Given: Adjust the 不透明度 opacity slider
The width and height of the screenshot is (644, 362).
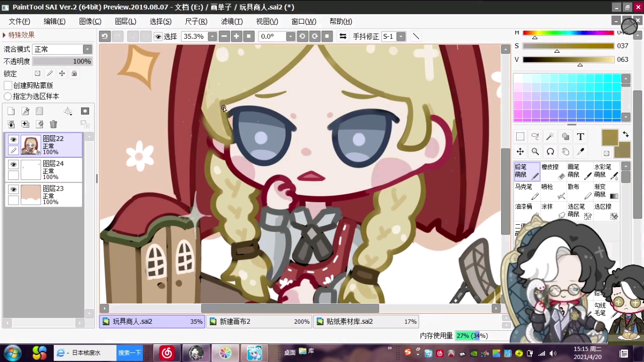Looking at the screenshot, I should click(62, 61).
